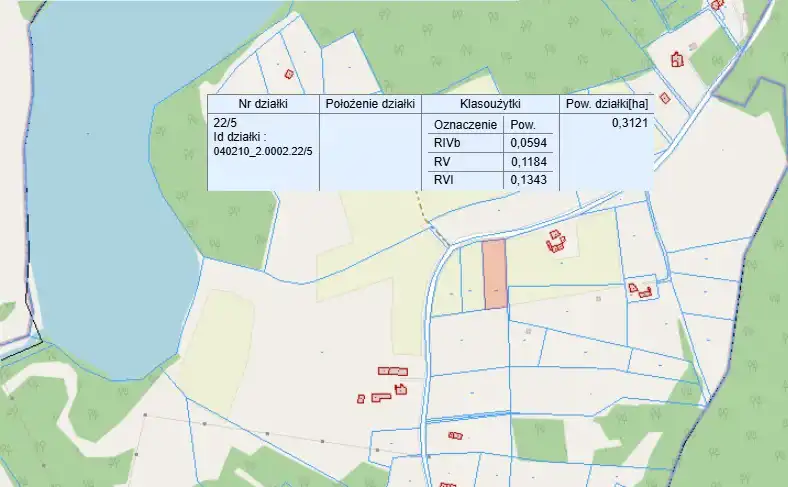
Task: Click the highlighted orange parcel 22/5
Action: click(x=494, y=274)
